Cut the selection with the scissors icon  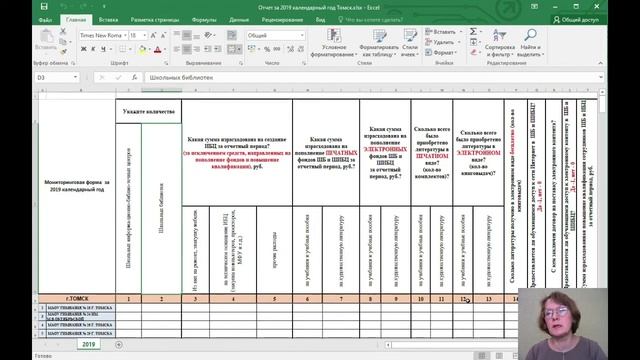coord(63,31)
